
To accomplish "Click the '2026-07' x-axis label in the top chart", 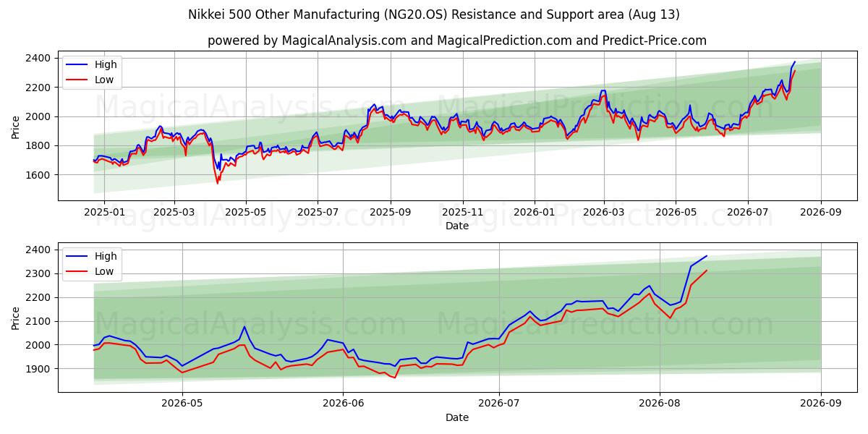I will (747, 212).
